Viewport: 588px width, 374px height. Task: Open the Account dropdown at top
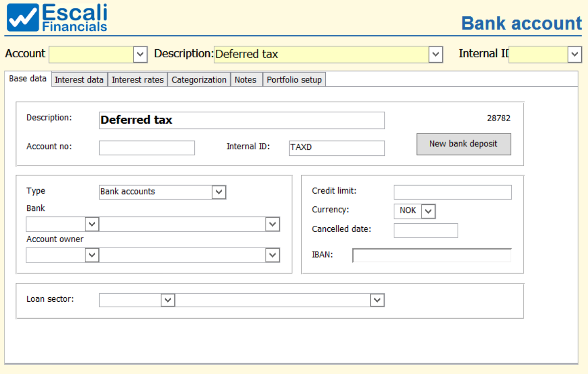coord(140,54)
